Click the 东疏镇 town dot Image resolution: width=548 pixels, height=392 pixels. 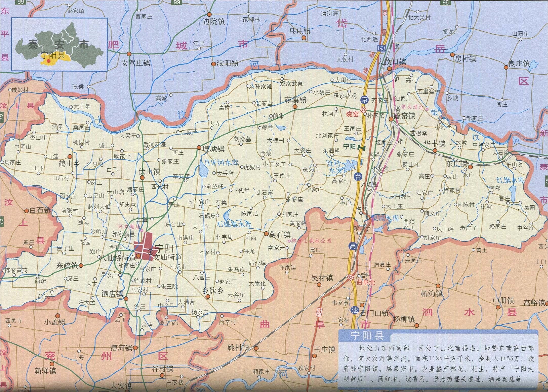(x=81, y=265)
